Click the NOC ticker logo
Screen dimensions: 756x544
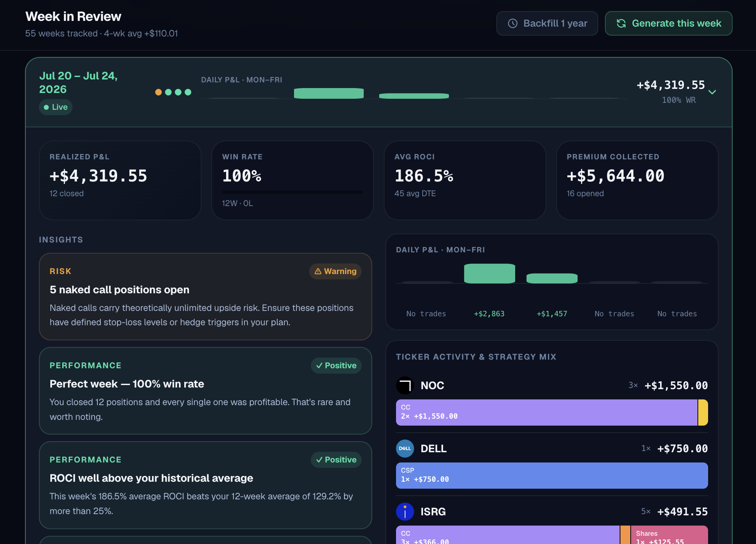click(405, 385)
